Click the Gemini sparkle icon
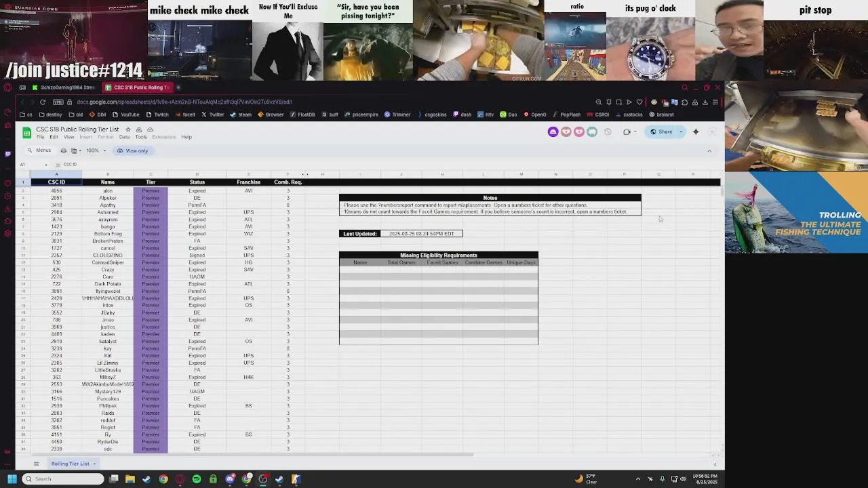868x488 pixels. point(696,131)
